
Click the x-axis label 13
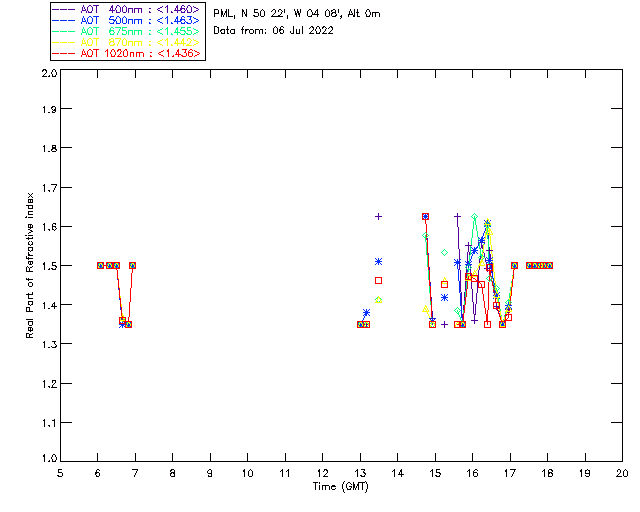(360, 473)
